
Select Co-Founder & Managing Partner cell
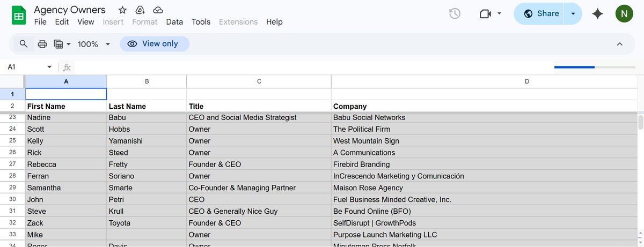(259, 188)
